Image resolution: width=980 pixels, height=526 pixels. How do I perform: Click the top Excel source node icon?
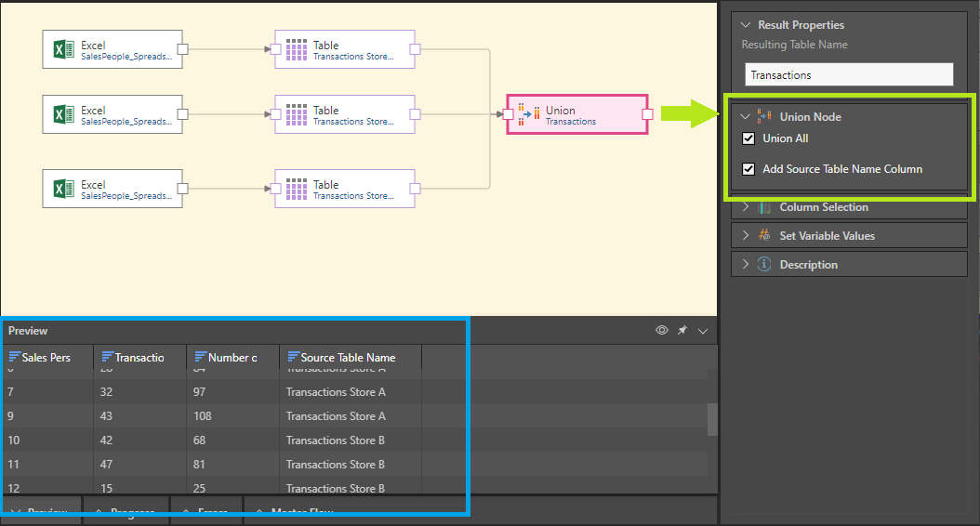(x=62, y=49)
